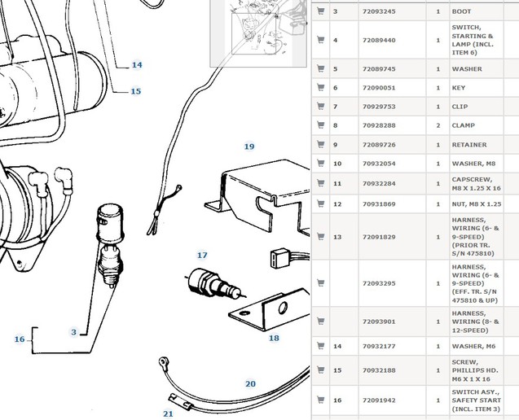This screenshot has width=519, height=420.
Task: Add NUT 70931869 to cart
Action: (320, 203)
